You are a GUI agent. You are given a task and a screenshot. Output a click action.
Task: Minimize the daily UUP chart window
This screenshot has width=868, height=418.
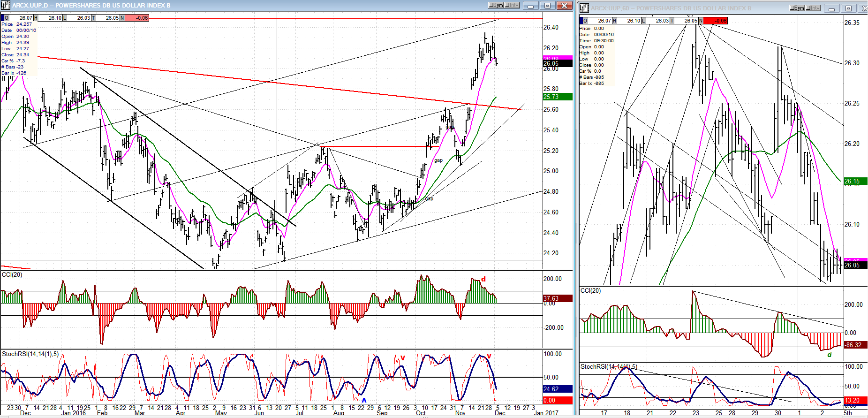(x=531, y=6)
